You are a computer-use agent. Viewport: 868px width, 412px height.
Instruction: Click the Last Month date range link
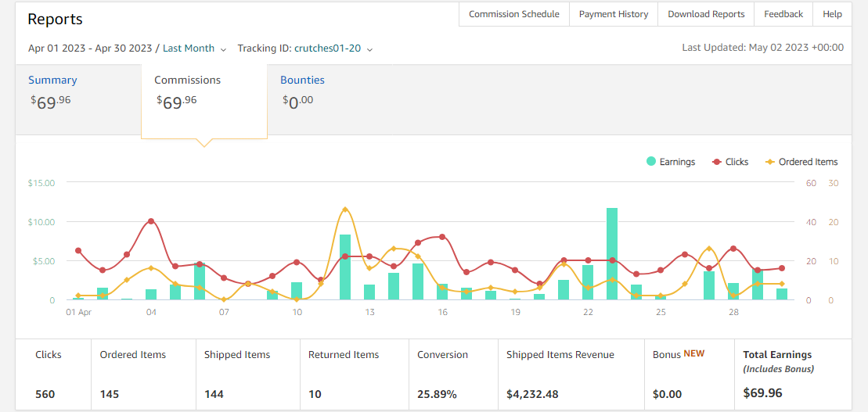(188, 48)
